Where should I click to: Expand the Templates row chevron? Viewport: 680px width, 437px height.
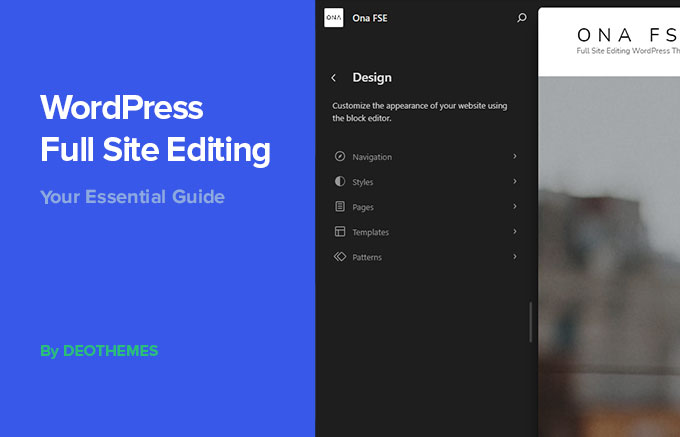coord(515,232)
